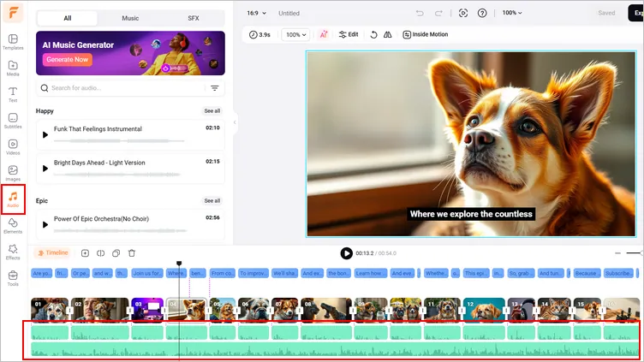Open the clip 100% speed dropdown
Screen dimensions: 644x362
pos(296,34)
